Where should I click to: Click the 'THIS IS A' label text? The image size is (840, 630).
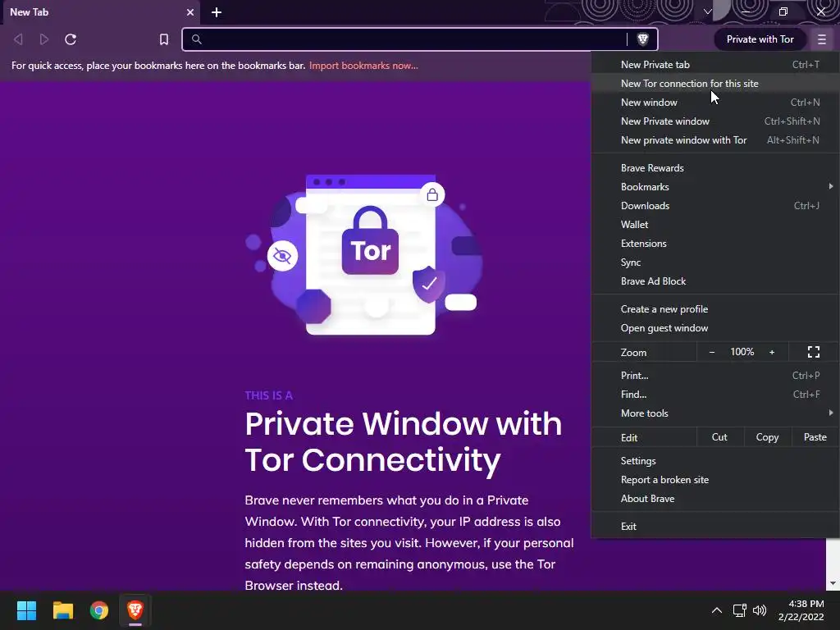click(x=269, y=396)
